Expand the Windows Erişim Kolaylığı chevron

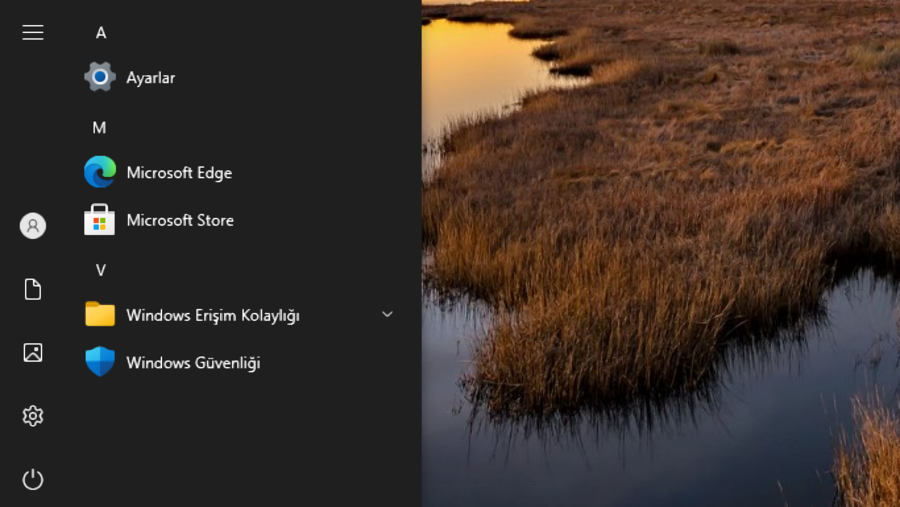[x=387, y=315]
